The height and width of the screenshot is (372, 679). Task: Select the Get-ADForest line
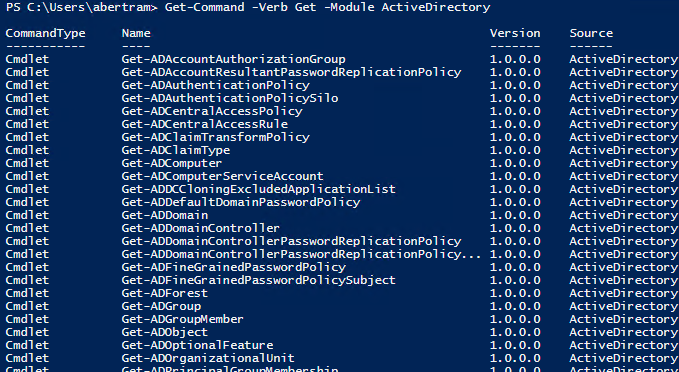(165, 293)
